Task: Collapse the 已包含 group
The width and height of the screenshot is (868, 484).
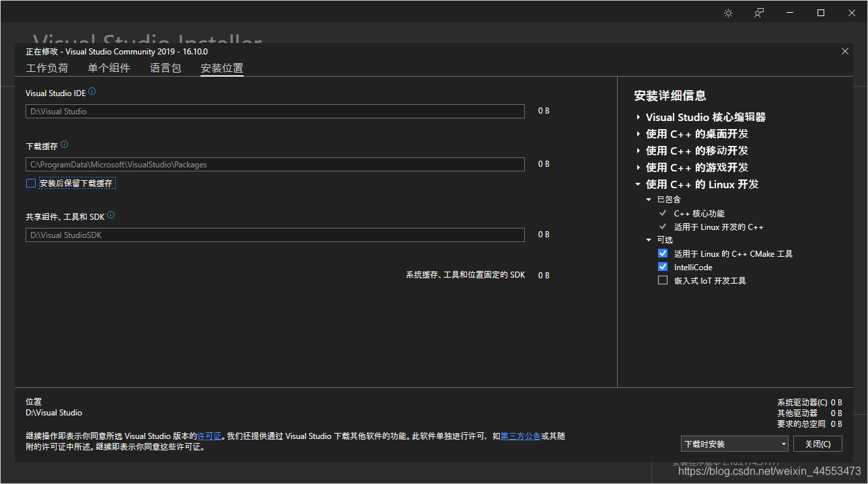Action: coord(649,200)
